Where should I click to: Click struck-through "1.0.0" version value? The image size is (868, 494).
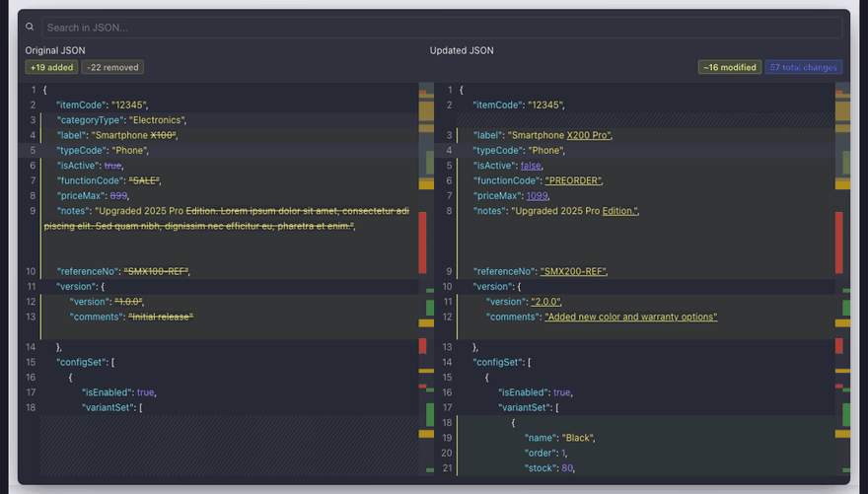point(128,302)
